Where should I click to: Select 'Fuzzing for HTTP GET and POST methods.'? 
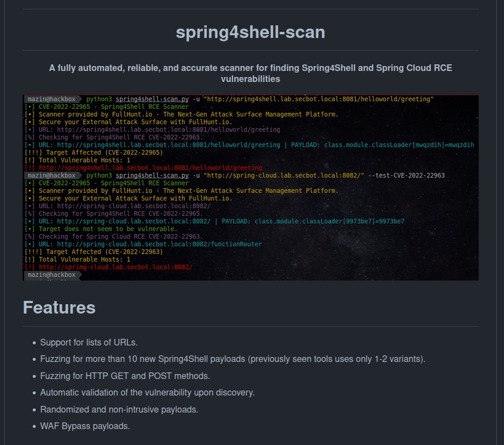[125, 376]
